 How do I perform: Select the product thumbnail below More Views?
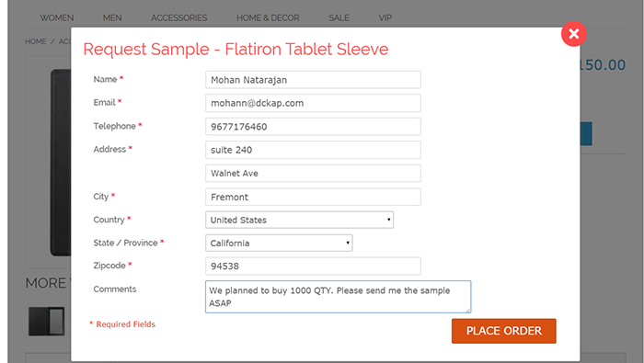46,321
